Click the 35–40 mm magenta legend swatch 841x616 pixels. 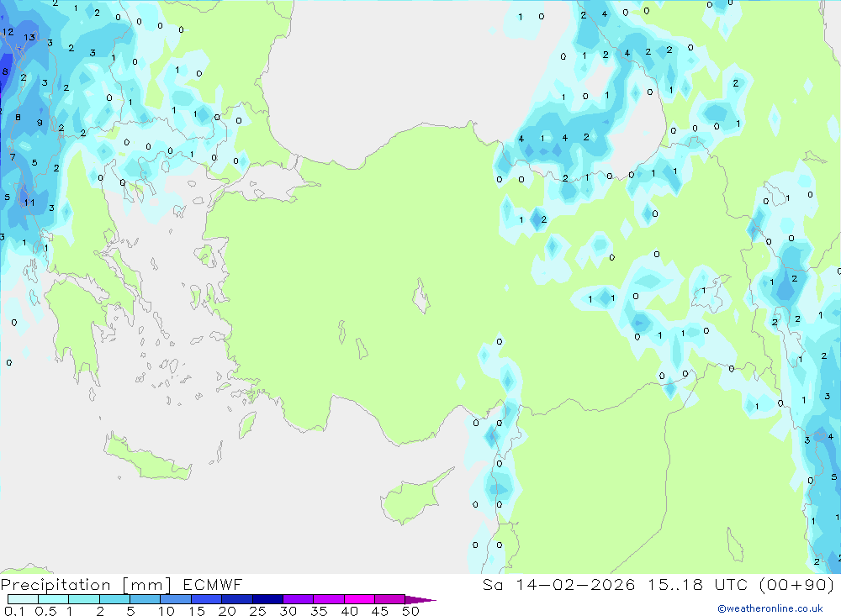329,599
